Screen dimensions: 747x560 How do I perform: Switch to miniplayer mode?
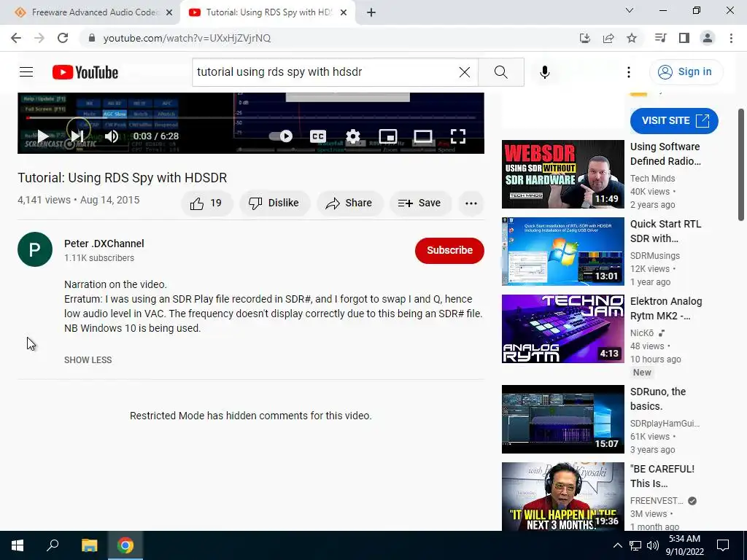pos(388,136)
